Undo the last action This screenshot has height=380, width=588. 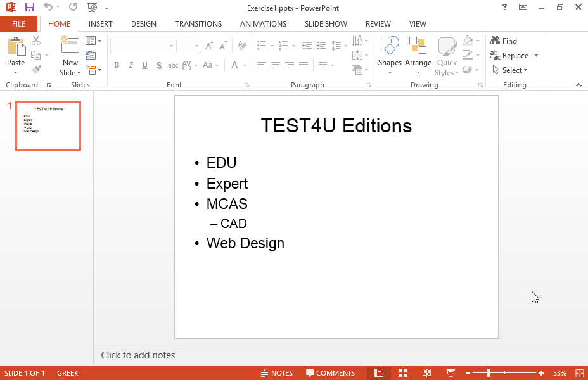tap(48, 7)
